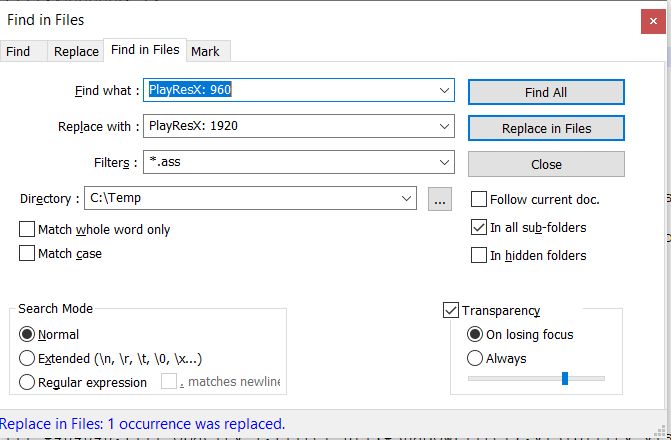Expand the Find what dropdown history
Image resolution: width=671 pixels, height=440 pixels.
(445, 91)
